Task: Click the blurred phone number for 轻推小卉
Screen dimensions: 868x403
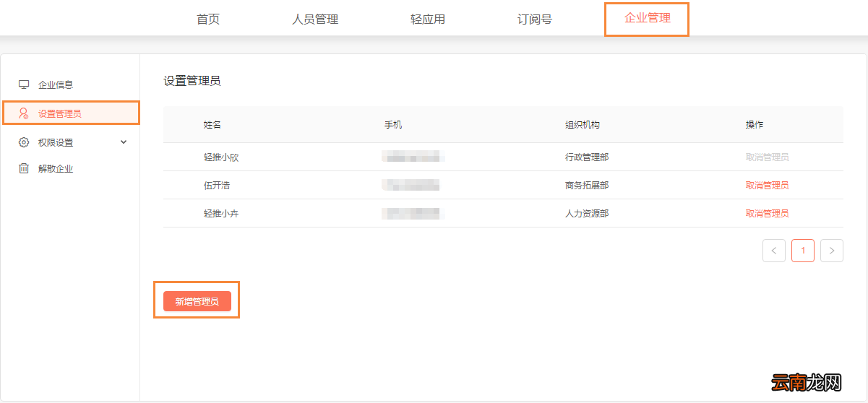Action: click(x=411, y=213)
